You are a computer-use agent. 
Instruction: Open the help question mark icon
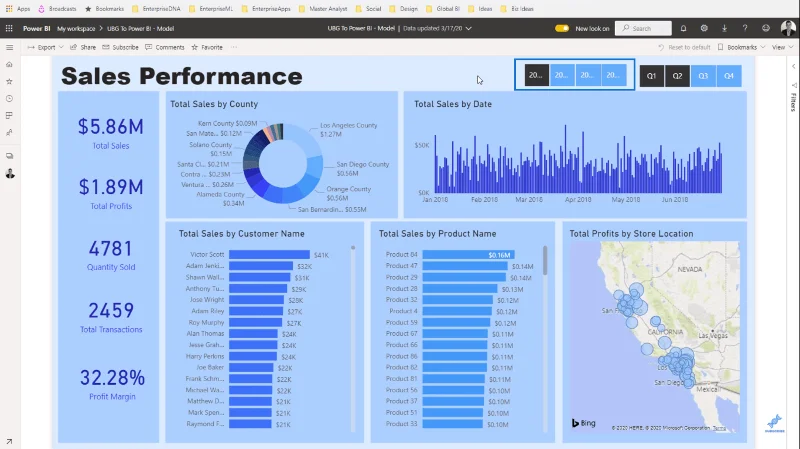745,29
